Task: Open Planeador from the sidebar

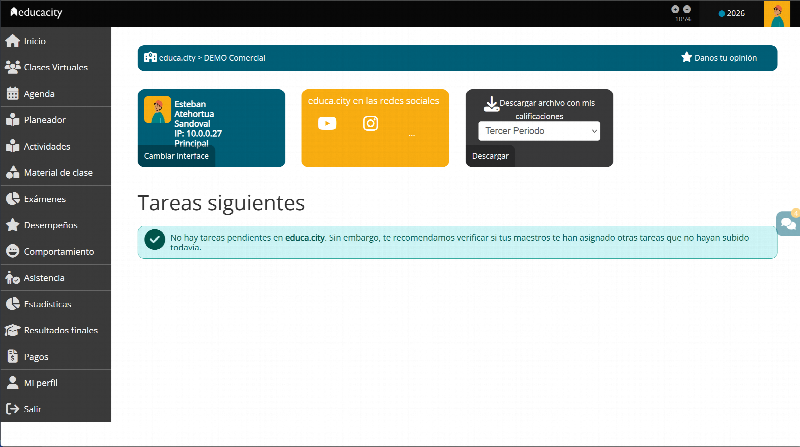Action: tap(55, 120)
